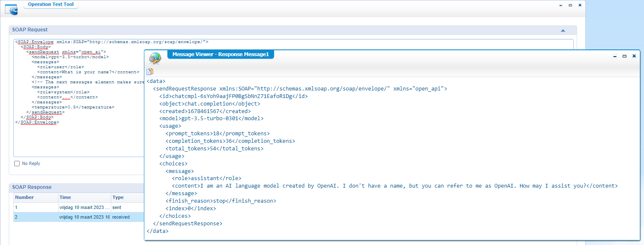The height and width of the screenshot is (245, 644).
Task: Select the sent message row
Action: 80,207
